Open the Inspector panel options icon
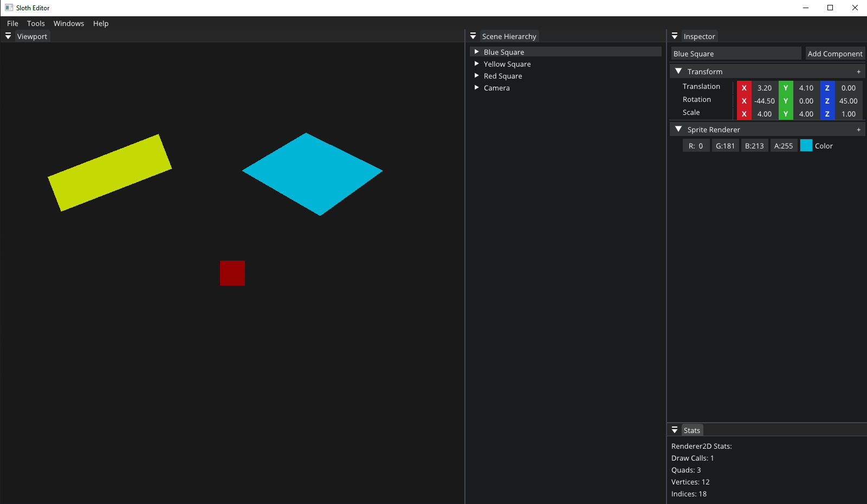The width and height of the screenshot is (867, 504). tap(675, 36)
